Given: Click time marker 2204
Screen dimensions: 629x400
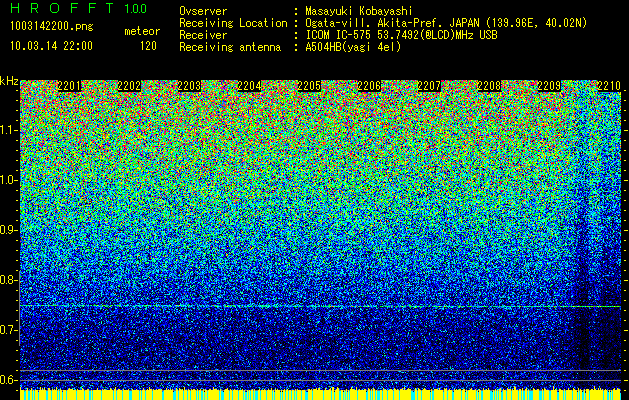Looking at the screenshot, I should (x=249, y=86).
